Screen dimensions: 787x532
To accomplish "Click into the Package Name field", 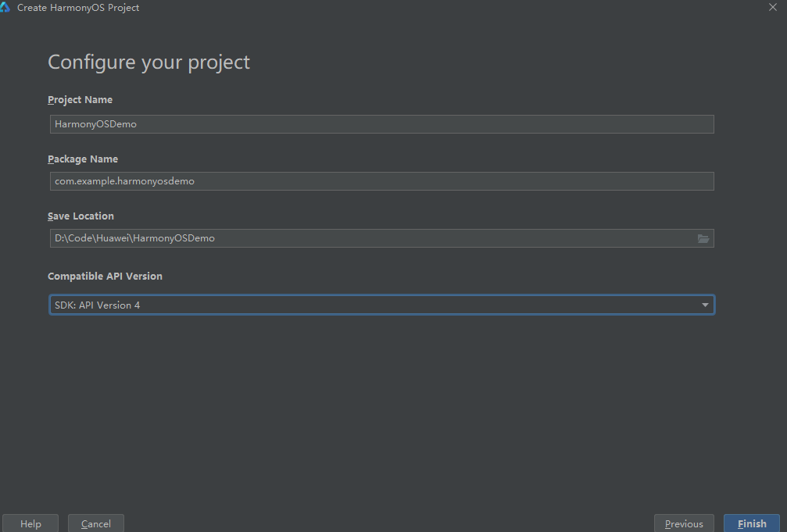I will pos(381,181).
